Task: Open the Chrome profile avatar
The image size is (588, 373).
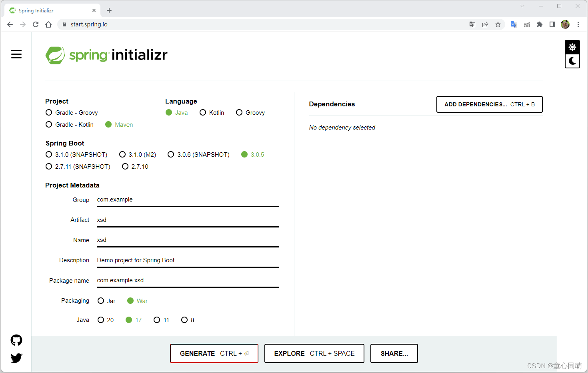Action: tap(565, 24)
